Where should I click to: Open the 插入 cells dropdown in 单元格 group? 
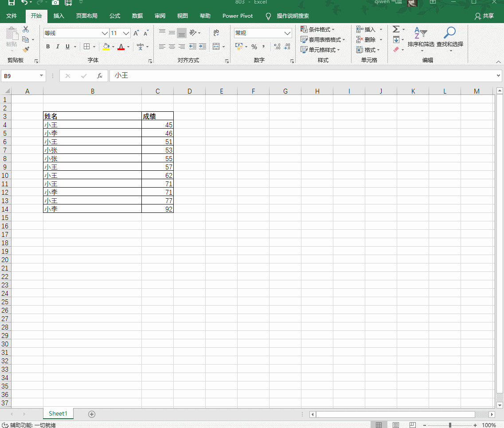(x=381, y=30)
